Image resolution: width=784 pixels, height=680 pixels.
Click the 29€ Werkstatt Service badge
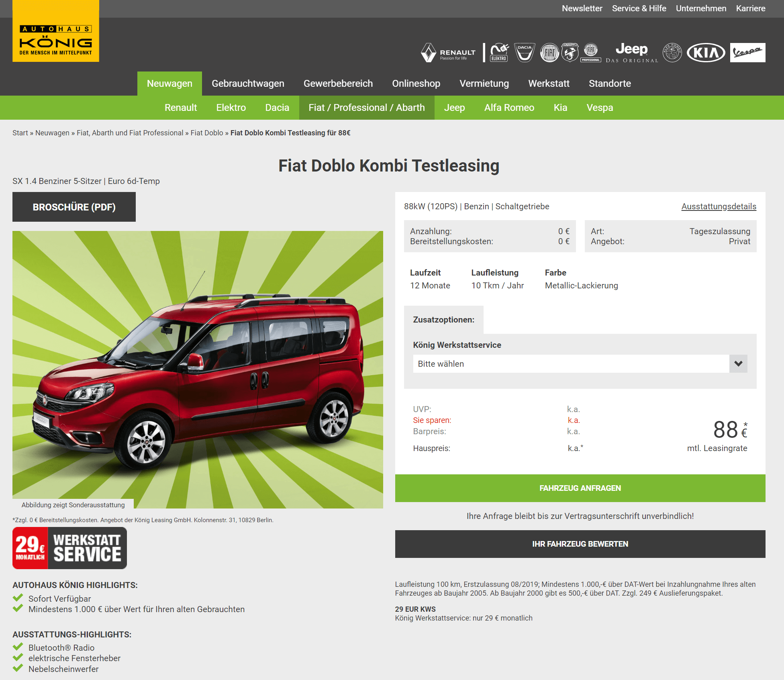point(69,548)
